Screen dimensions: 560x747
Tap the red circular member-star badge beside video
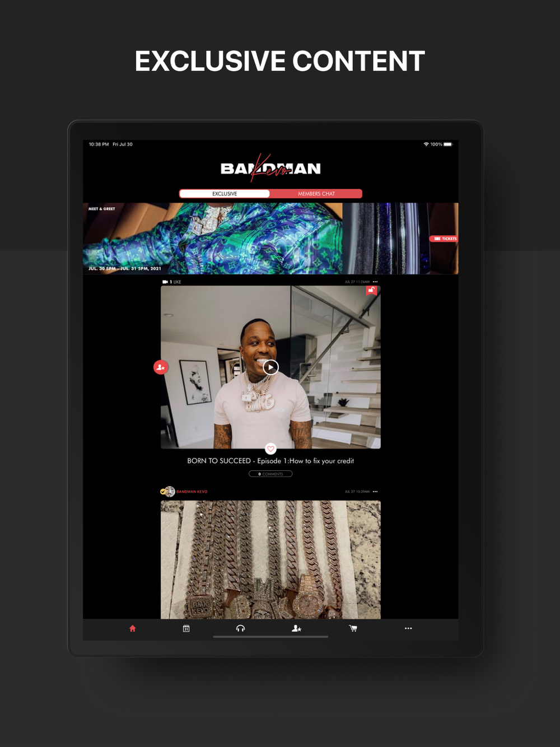click(x=161, y=367)
